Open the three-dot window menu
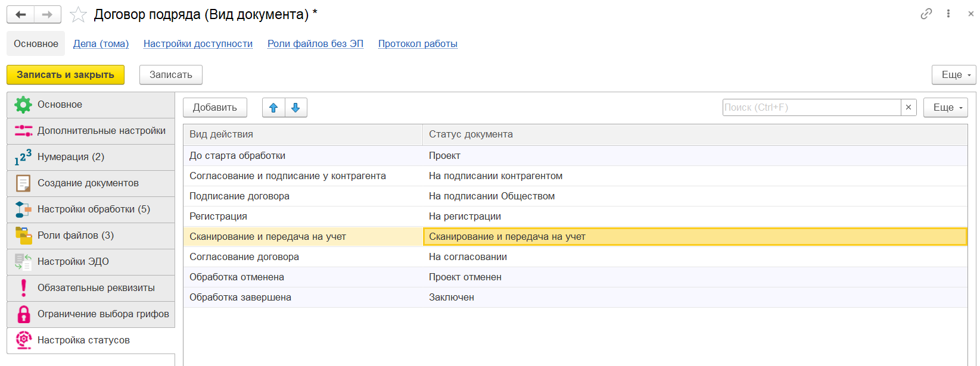 tap(948, 14)
